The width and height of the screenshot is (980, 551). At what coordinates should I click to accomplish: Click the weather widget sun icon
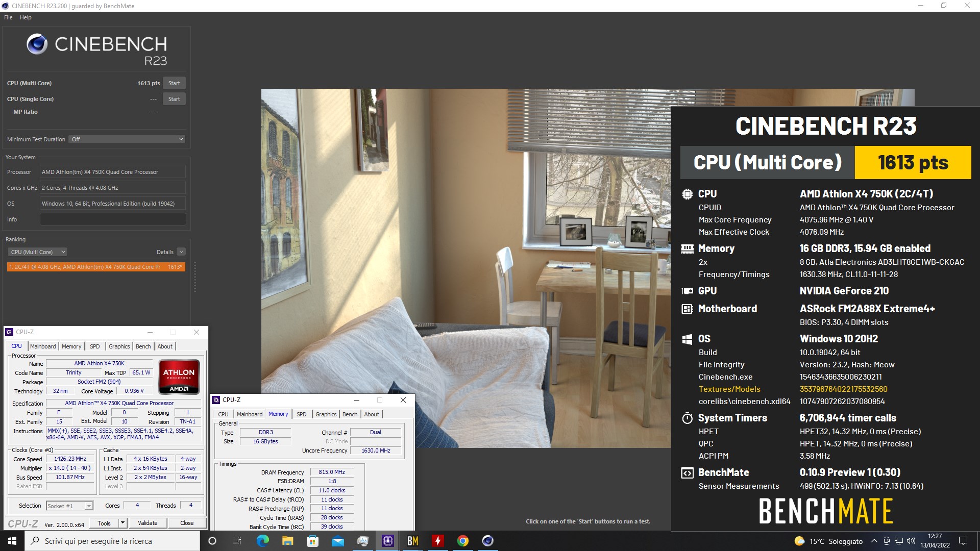[799, 541]
